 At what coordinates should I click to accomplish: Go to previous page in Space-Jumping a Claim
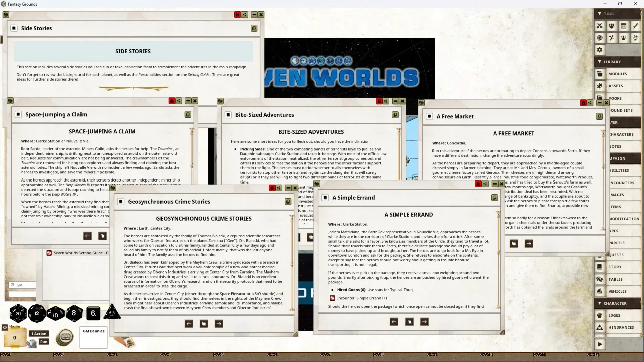click(87, 236)
